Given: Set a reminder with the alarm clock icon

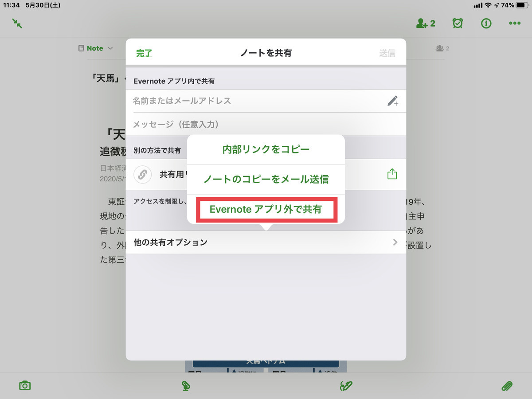Looking at the screenshot, I should click(458, 23).
